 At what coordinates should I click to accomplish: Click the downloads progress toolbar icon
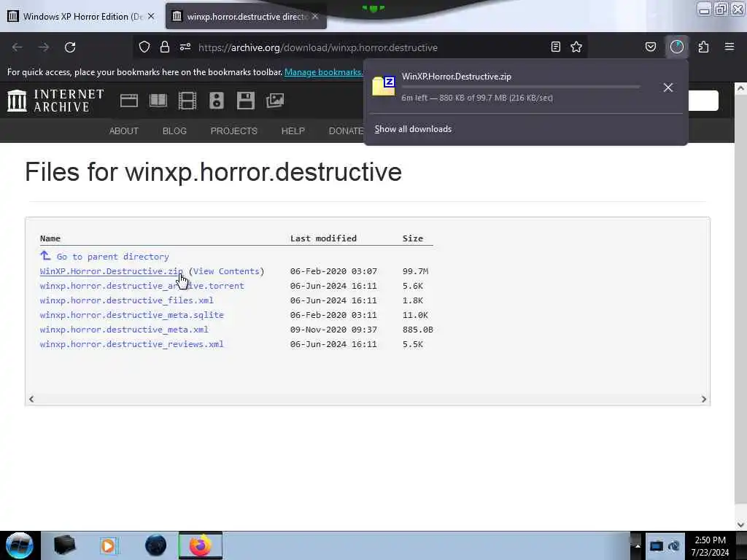[x=677, y=47]
